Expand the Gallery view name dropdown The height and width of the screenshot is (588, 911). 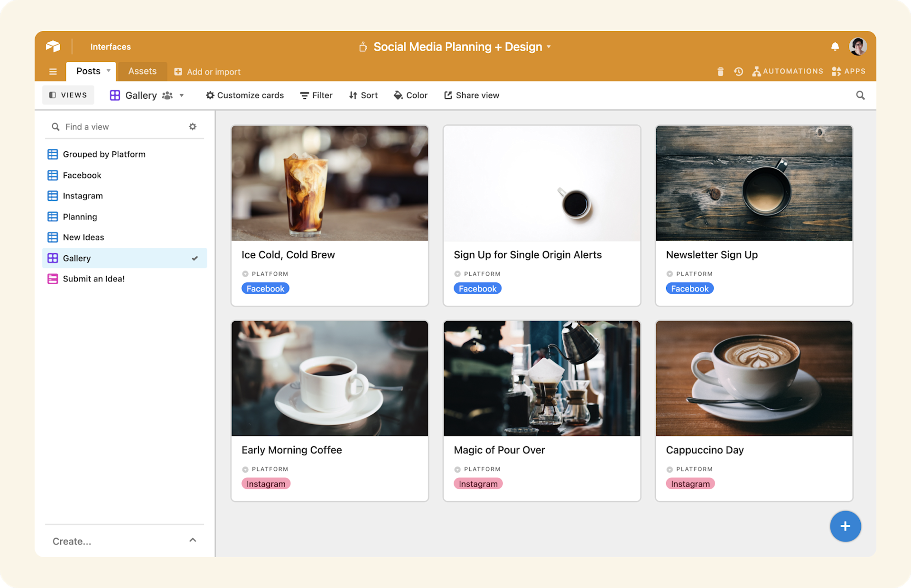click(182, 95)
